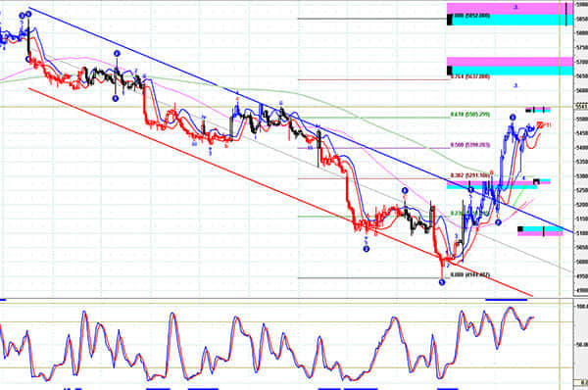This screenshot has height=390, width=588.
Task: Select the topmost magenta target zone band
Action: (x=510, y=9)
